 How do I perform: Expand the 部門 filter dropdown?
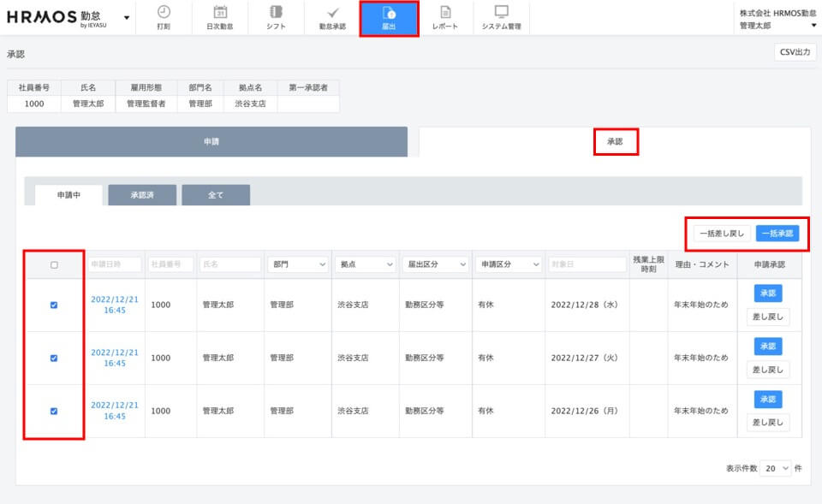(x=298, y=265)
